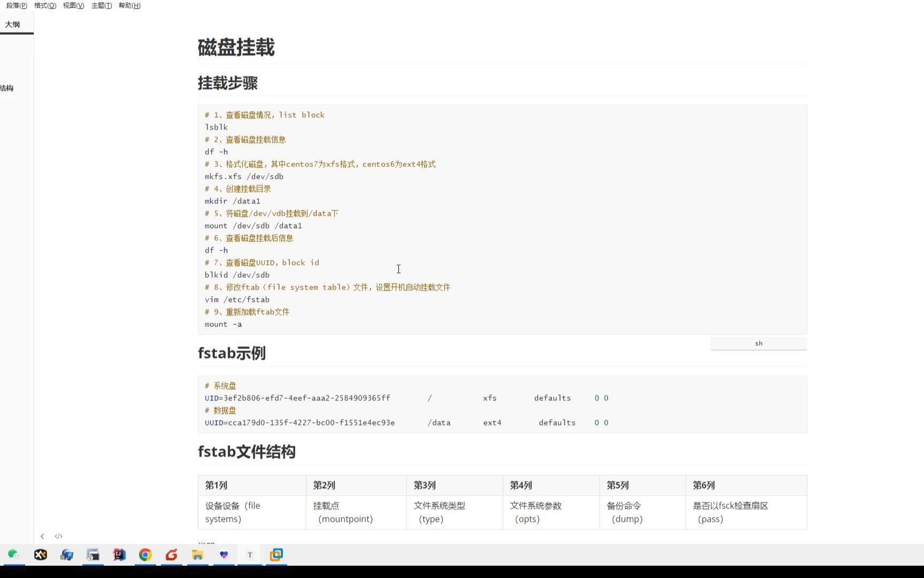Viewport: 924px width, 578px height.
Task: Click the fstab文件结构 heading
Action: pyautogui.click(x=247, y=452)
